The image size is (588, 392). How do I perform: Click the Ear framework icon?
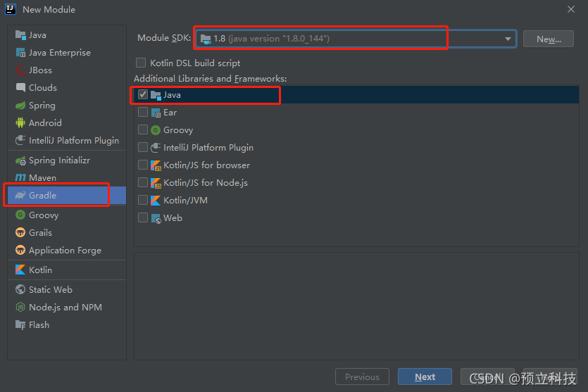pyautogui.click(x=156, y=113)
